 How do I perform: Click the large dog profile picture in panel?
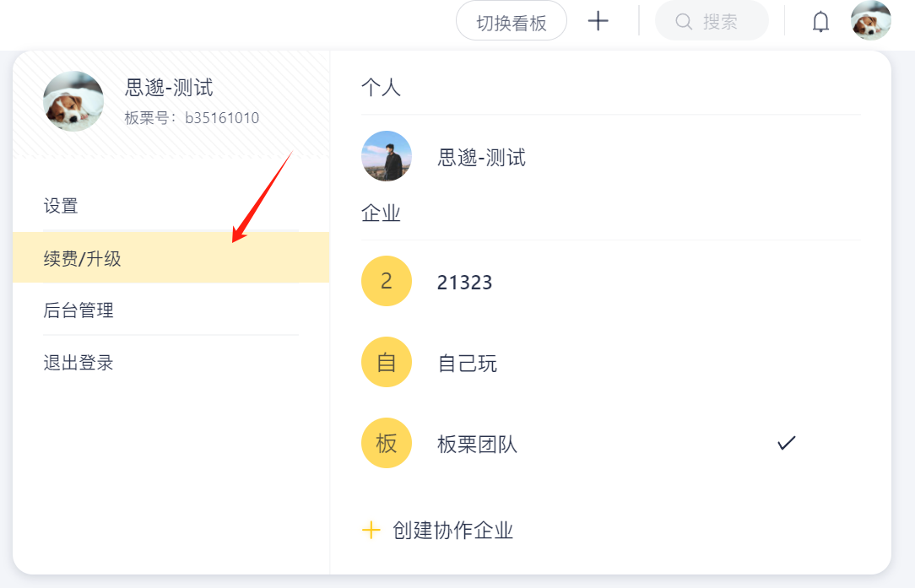tap(73, 101)
